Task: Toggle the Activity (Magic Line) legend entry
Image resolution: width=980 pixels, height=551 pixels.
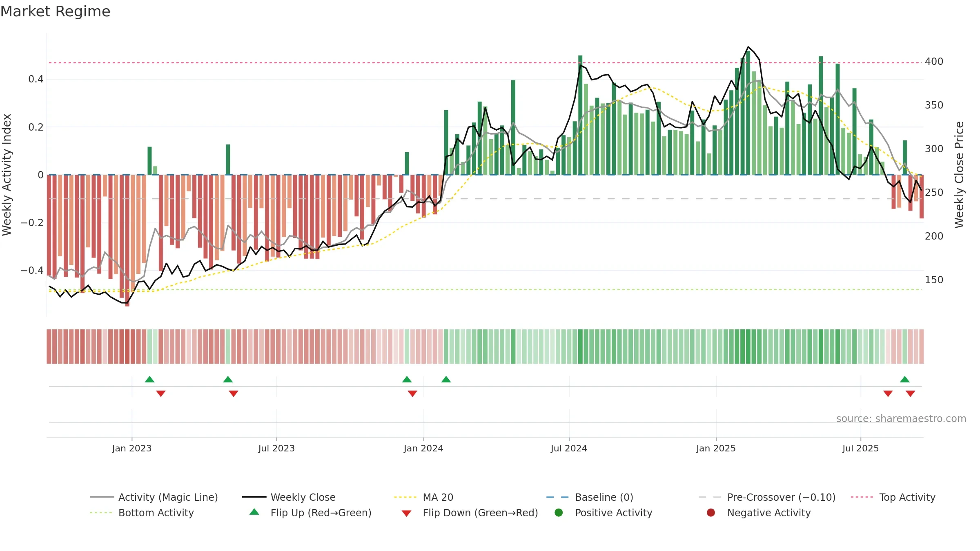Action: point(154,497)
